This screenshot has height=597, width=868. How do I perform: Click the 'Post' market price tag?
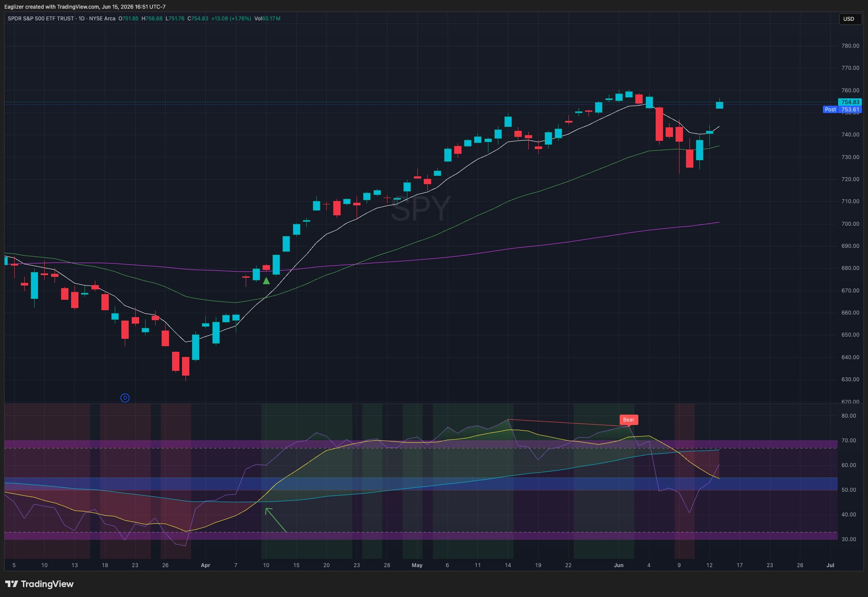point(830,110)
